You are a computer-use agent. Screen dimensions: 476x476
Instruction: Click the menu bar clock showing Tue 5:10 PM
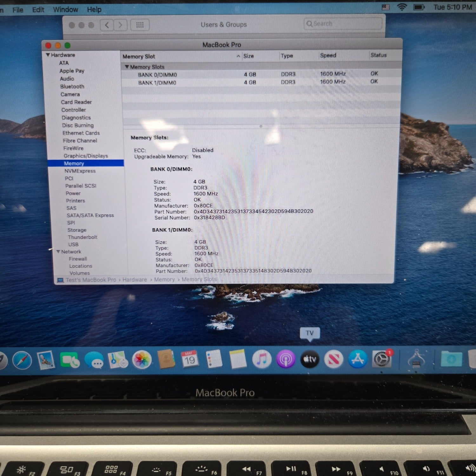coord(453,7)
